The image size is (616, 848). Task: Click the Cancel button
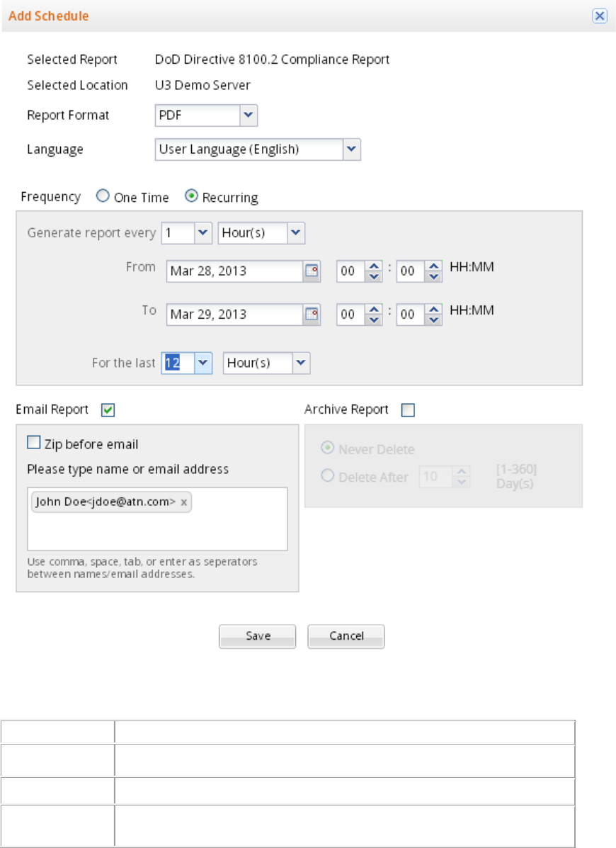(x=346, y=636)
